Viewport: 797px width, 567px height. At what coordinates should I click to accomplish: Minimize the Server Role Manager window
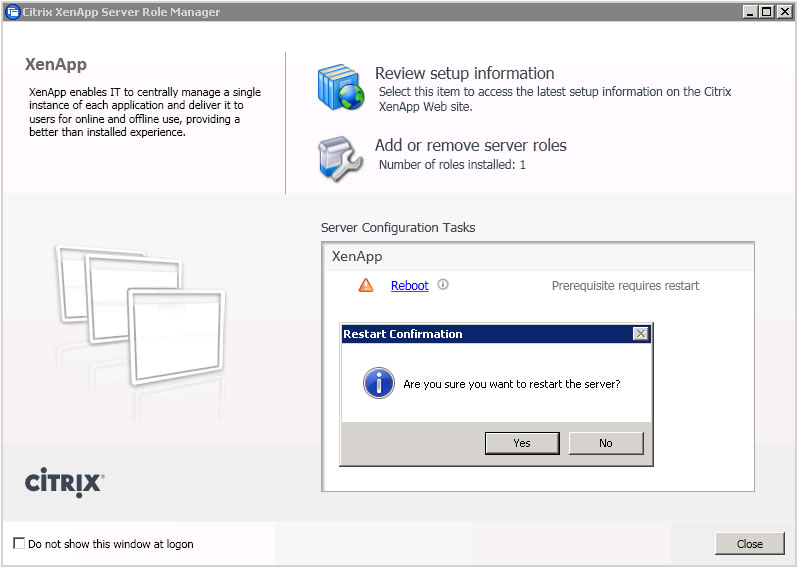pyautogui.click(x=750, y=11)
